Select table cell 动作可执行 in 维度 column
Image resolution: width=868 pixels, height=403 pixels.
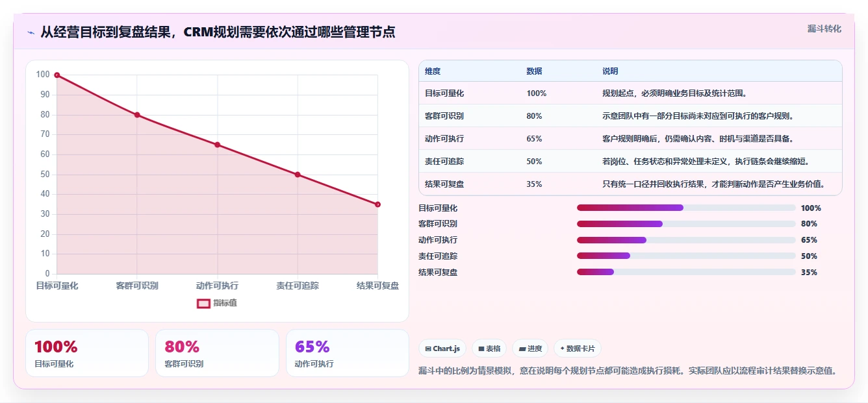[x=444, y=139]
